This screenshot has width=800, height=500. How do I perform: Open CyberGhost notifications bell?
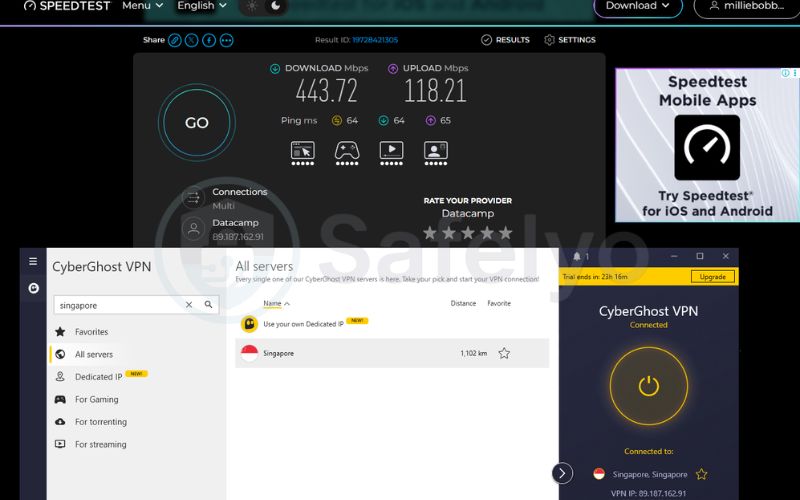point(577,256)
